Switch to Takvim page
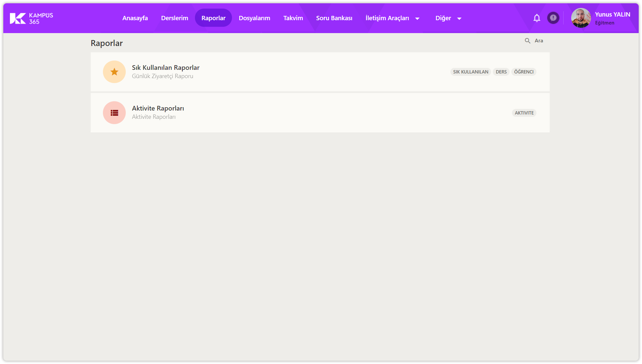 (x=293, y=18)
